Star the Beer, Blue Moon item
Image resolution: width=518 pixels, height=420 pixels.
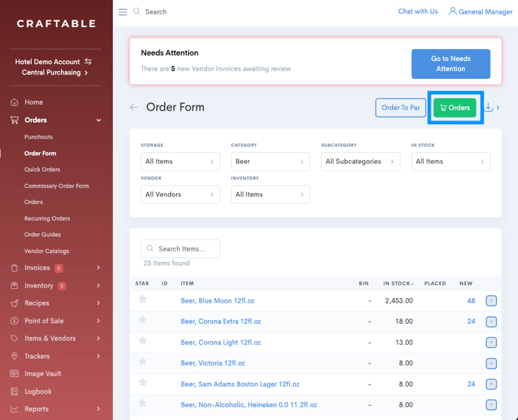[x=143, y=299]
